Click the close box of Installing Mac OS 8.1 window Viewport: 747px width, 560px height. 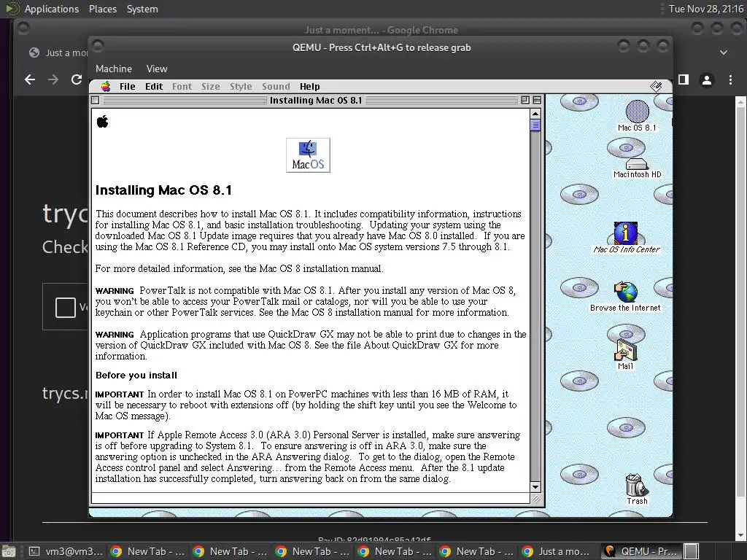pos(96,100)
